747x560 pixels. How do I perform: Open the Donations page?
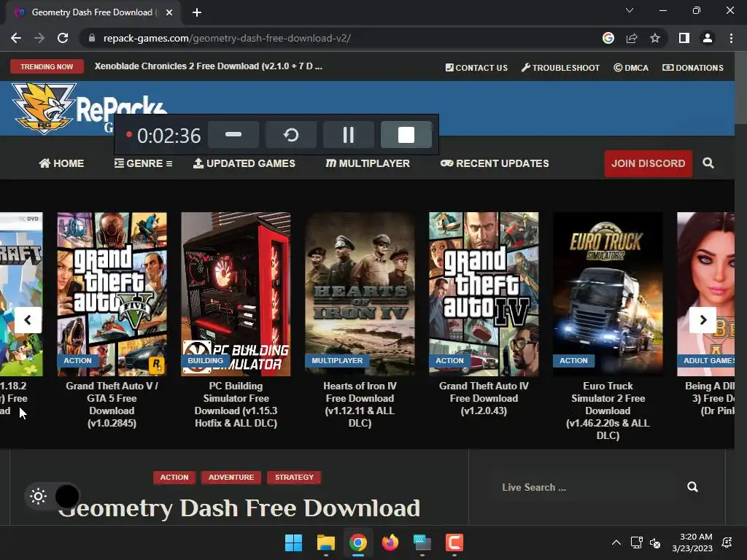coord(693,68)
